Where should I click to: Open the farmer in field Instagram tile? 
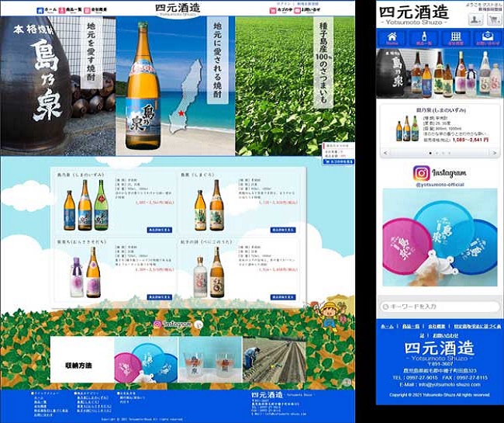pos(274,359)
